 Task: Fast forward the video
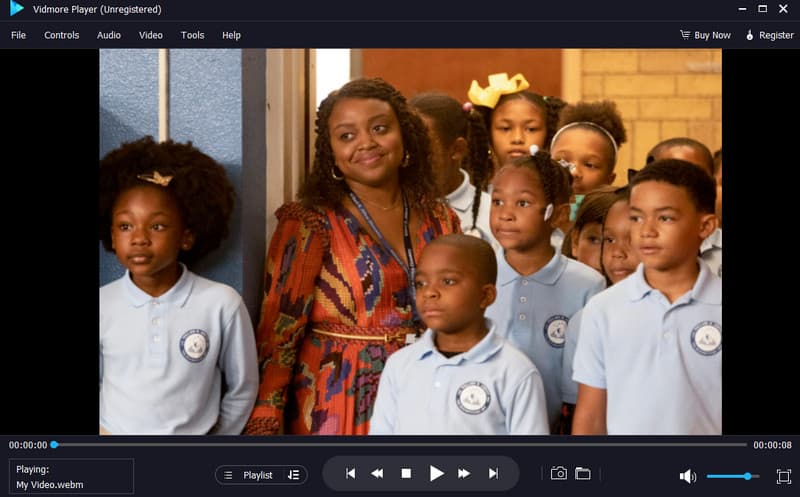(x=464, y=474)
